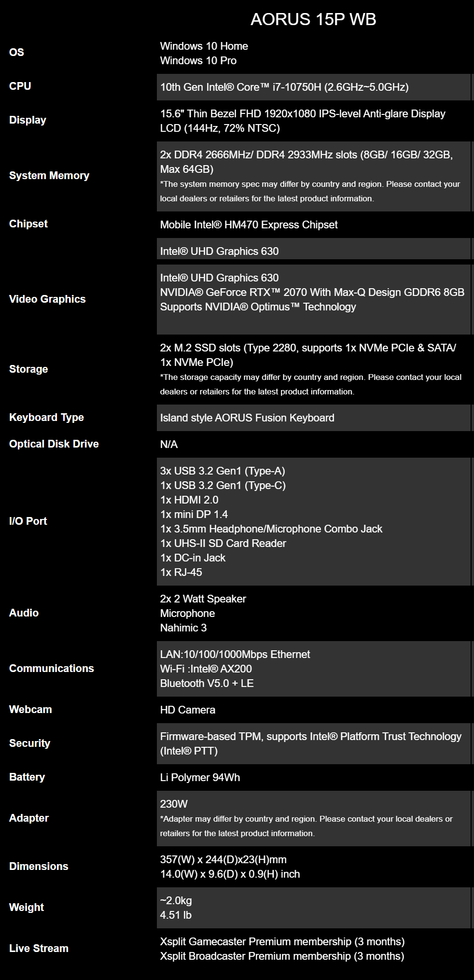Click 1x USB 3.2 Gen1 (Type-C)
This screenshot has height=980, width=474.
pos(223,486)
